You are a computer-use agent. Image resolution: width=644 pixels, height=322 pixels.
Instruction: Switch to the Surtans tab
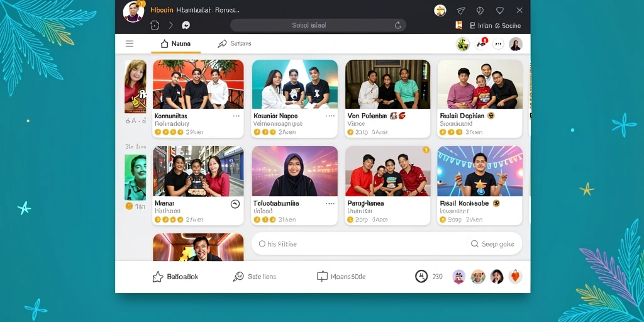coord(234,43)
